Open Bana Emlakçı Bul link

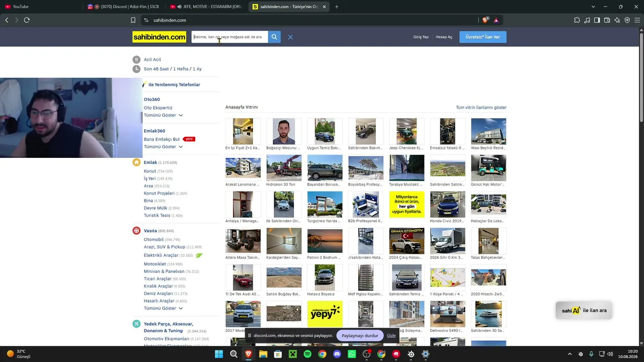coord(162,139)
